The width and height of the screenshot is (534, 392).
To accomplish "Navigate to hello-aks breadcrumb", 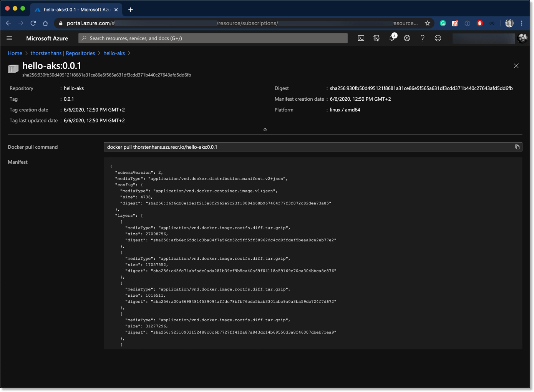I will pyautogui.click(x=114, y=53).
